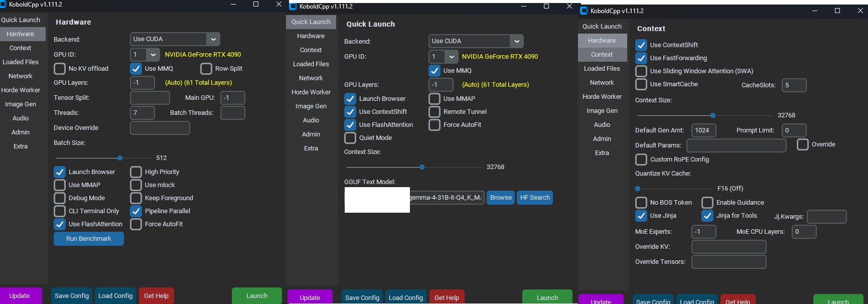The image size is (868, 304).
Task: Select Image Gen tab in right window
Action: 602,110
